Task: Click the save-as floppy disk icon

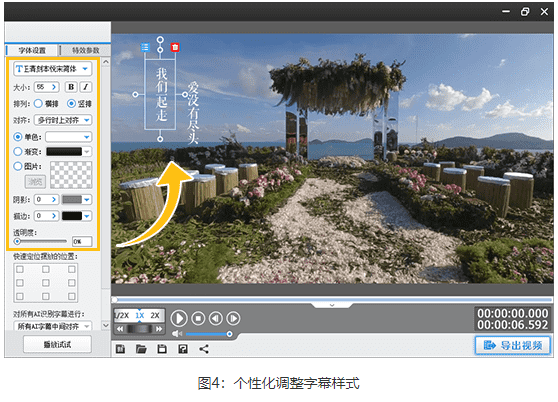Action: coord(183,349)
